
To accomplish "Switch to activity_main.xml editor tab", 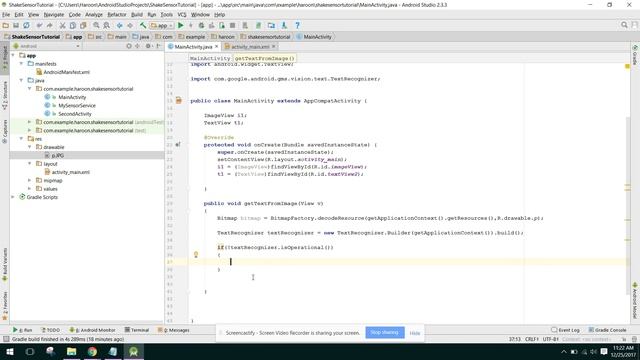I will 251,47.
